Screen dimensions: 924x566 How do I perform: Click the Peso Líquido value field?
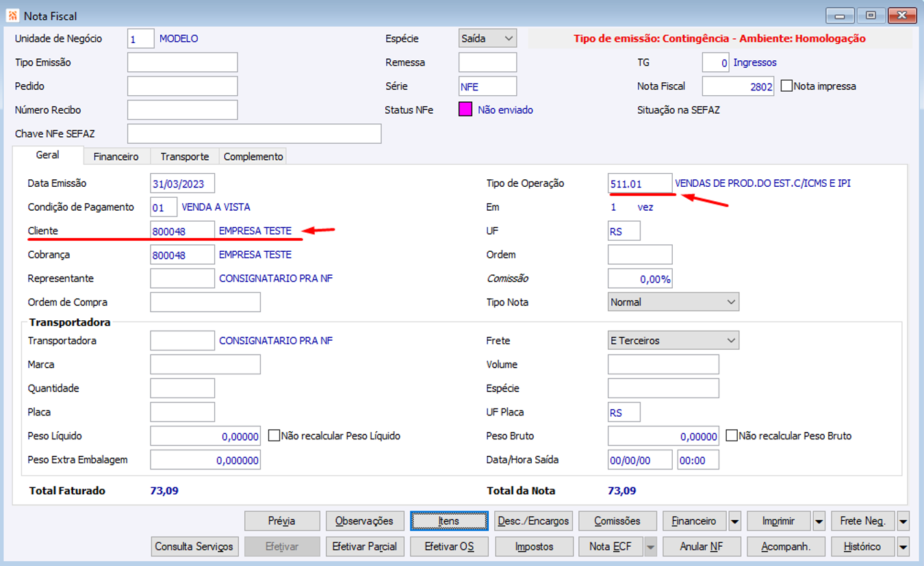click(x=205, y=436)
